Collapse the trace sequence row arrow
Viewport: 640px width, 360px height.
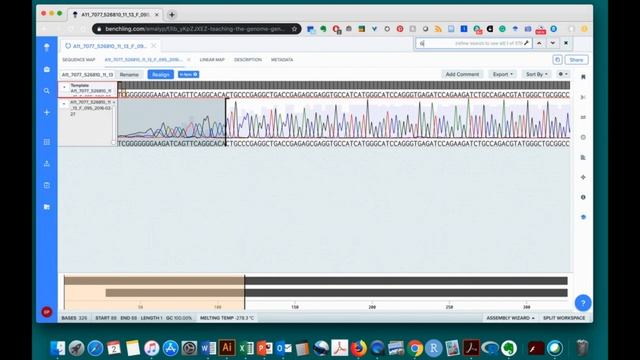click(x=64, y=104)
